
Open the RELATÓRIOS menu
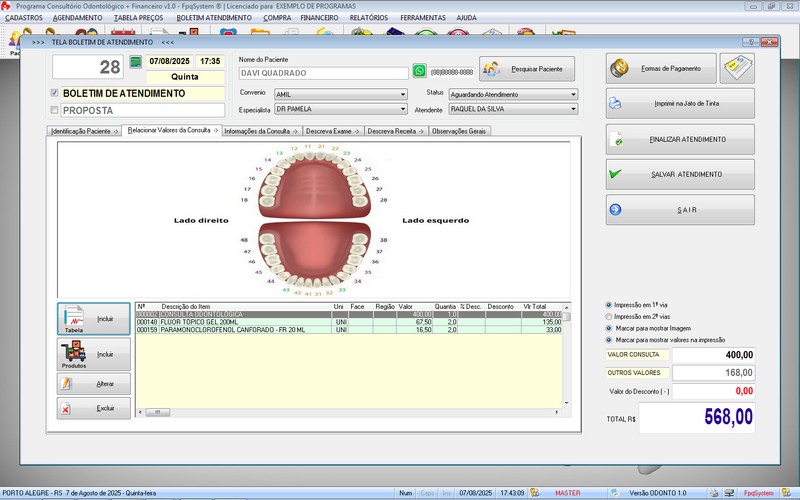[368, 18]
